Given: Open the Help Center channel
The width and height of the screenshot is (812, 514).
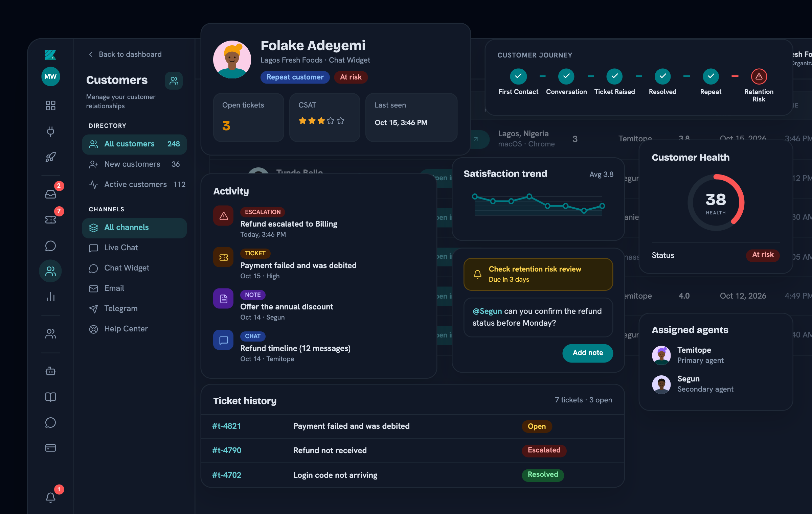Looking at the screenshot, I should coord(134,329).
